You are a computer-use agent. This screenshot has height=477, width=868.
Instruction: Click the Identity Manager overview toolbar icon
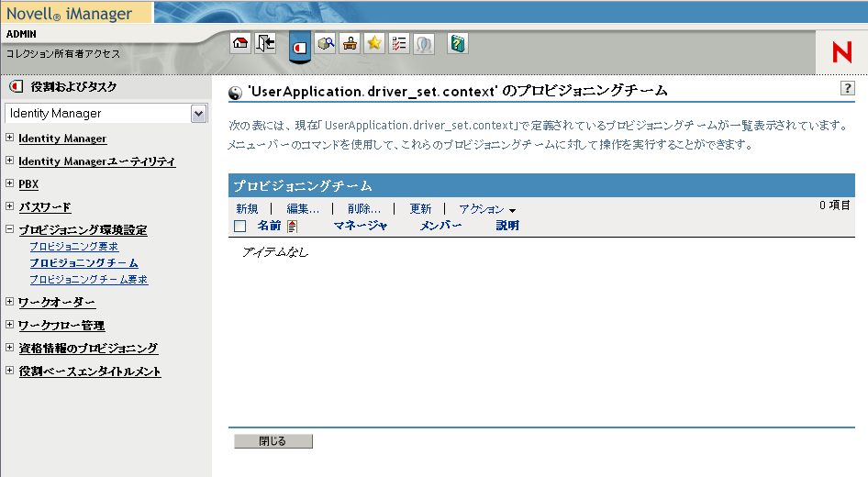click(x=424, y=43)
